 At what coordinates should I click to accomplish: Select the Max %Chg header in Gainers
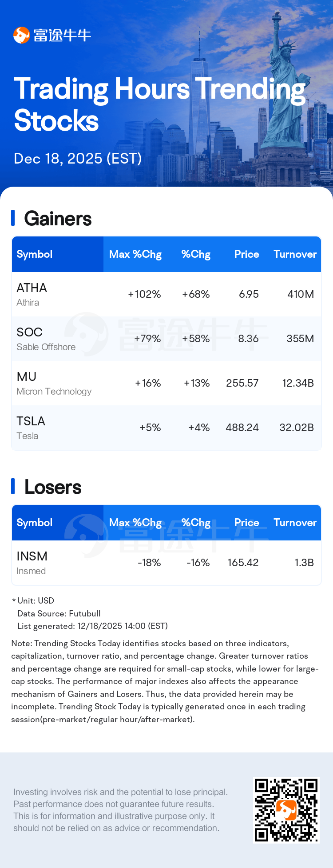click(135, 254)
